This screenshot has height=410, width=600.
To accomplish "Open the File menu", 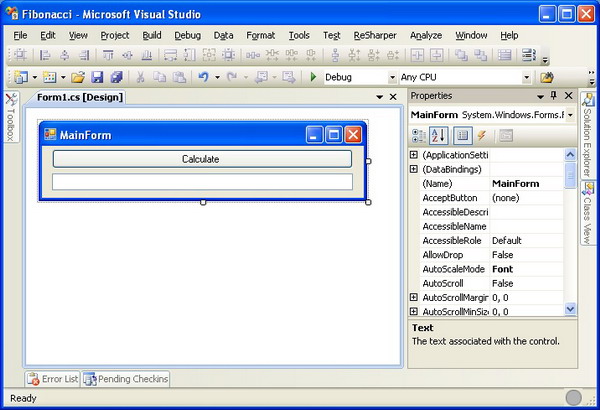I will (20, 35).
